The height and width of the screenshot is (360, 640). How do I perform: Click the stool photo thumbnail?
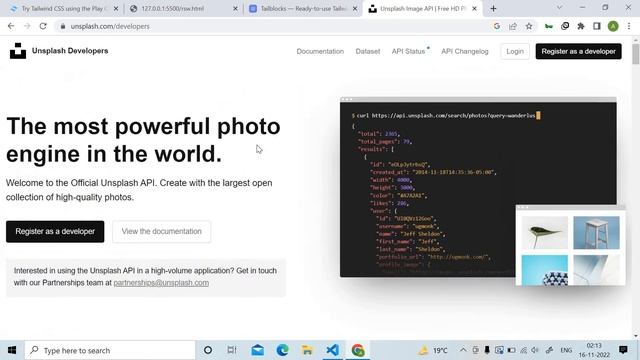(596, 233)
